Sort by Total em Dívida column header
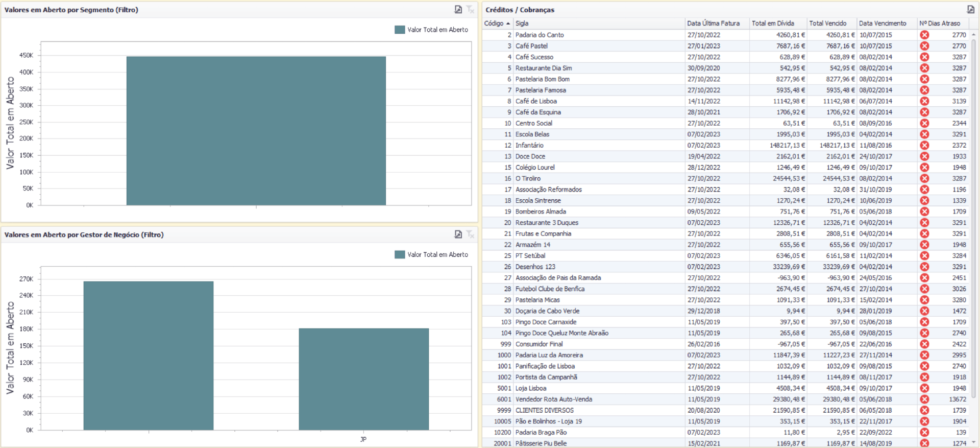The image size is (980, 448). coord(773,23)
